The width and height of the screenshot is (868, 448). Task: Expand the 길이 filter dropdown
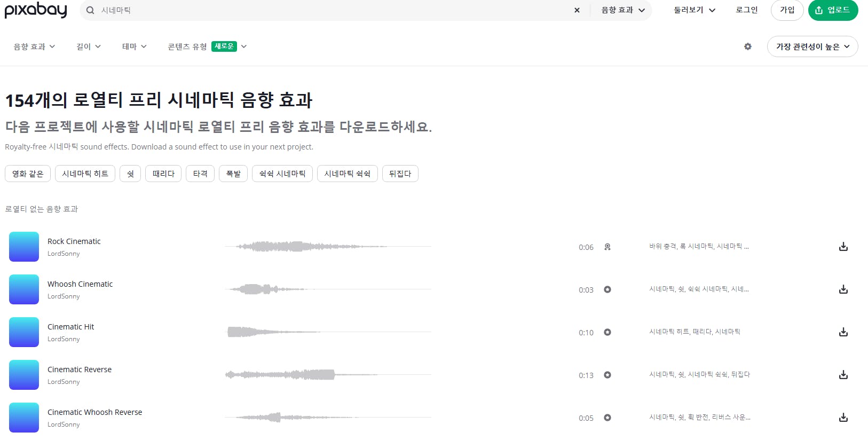coord(89,46)
